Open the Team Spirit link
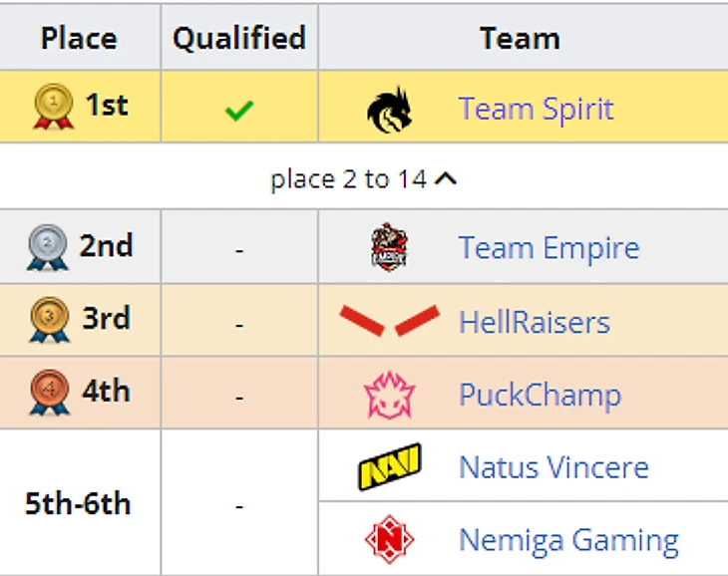 536,109
